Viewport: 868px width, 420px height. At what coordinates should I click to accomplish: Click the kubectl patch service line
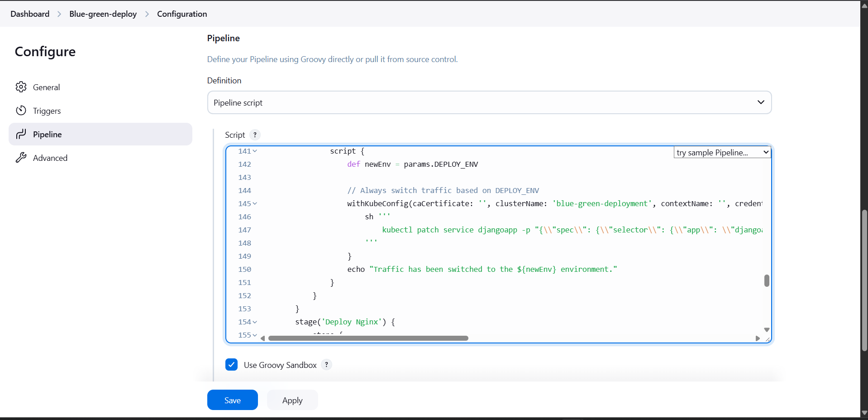tap(572, 230)
